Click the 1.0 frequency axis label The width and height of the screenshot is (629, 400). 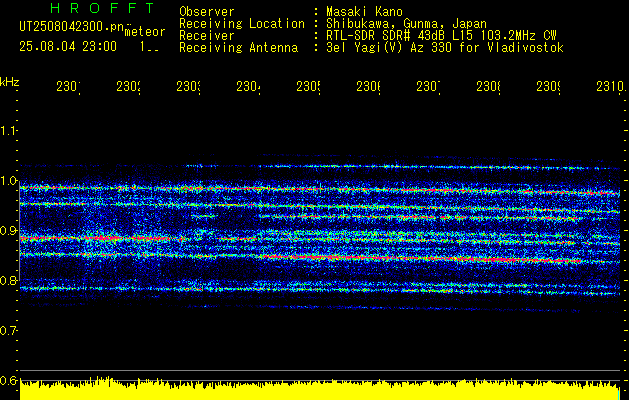click(x=8, y=181)
